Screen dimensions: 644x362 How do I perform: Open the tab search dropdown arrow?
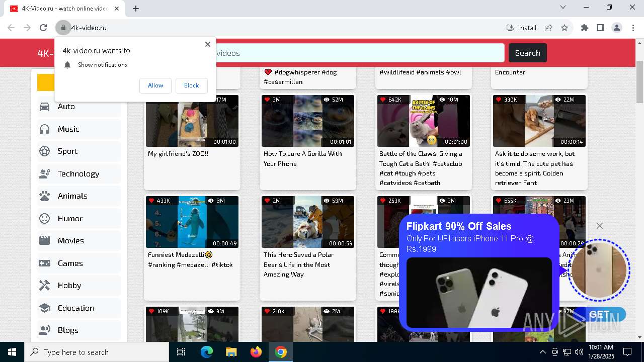(x=563, y=8)
